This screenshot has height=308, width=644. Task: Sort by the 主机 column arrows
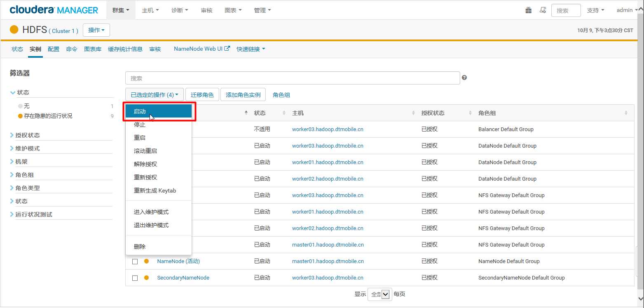(414, 113)
